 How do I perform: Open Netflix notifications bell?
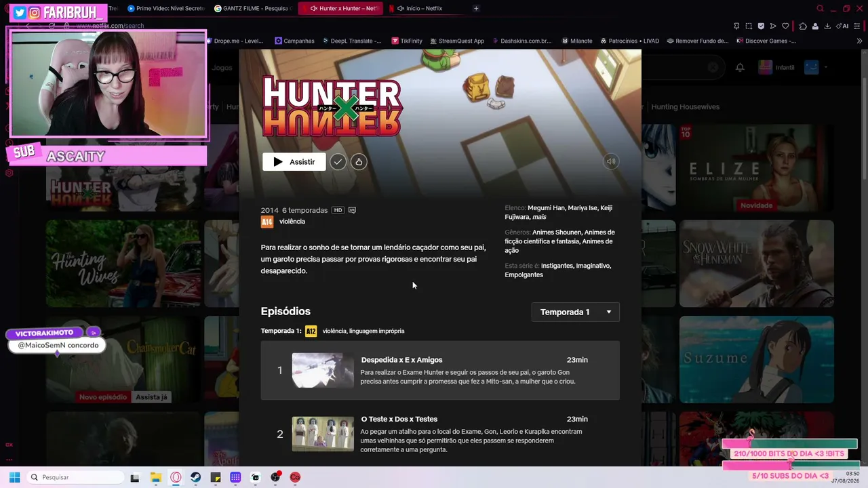[x=740, y=67]
